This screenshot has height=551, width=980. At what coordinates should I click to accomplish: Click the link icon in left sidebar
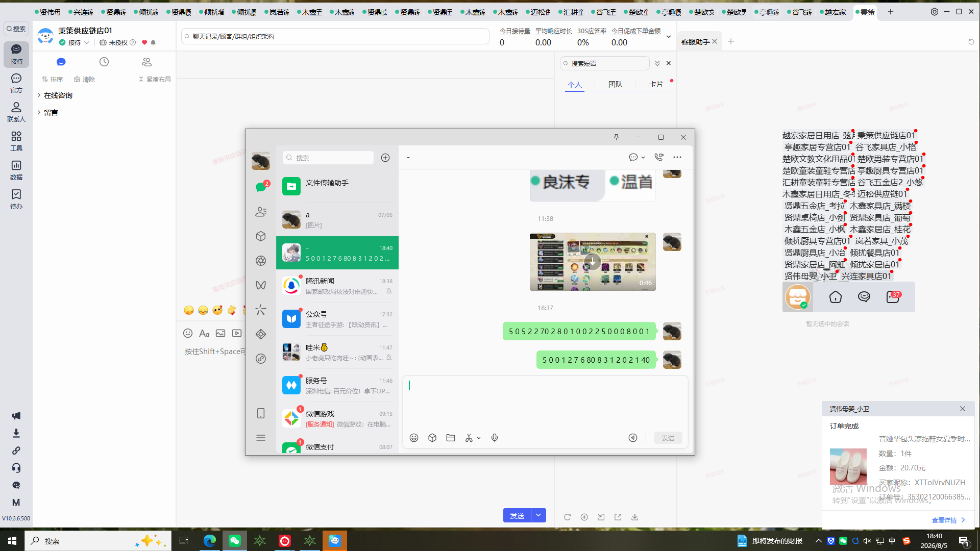(x=16, y=450)
